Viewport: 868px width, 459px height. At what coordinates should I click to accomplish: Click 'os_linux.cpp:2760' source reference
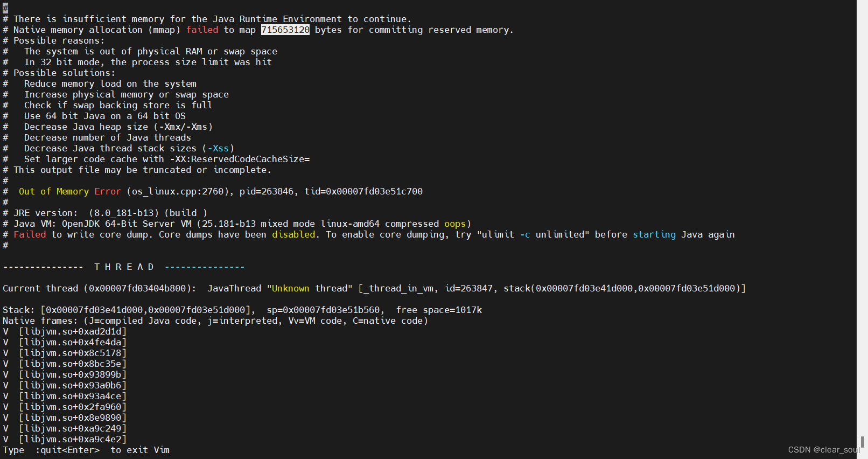click(180, 191)
